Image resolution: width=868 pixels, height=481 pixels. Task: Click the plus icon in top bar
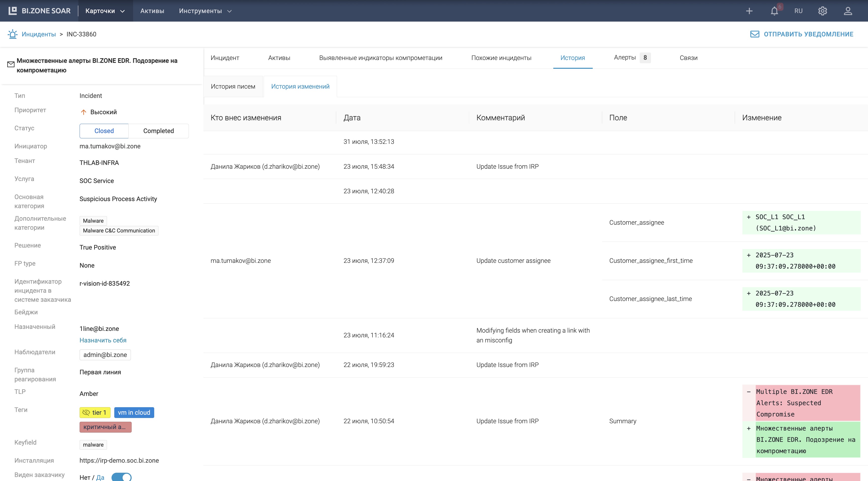[x=749, y=11]
